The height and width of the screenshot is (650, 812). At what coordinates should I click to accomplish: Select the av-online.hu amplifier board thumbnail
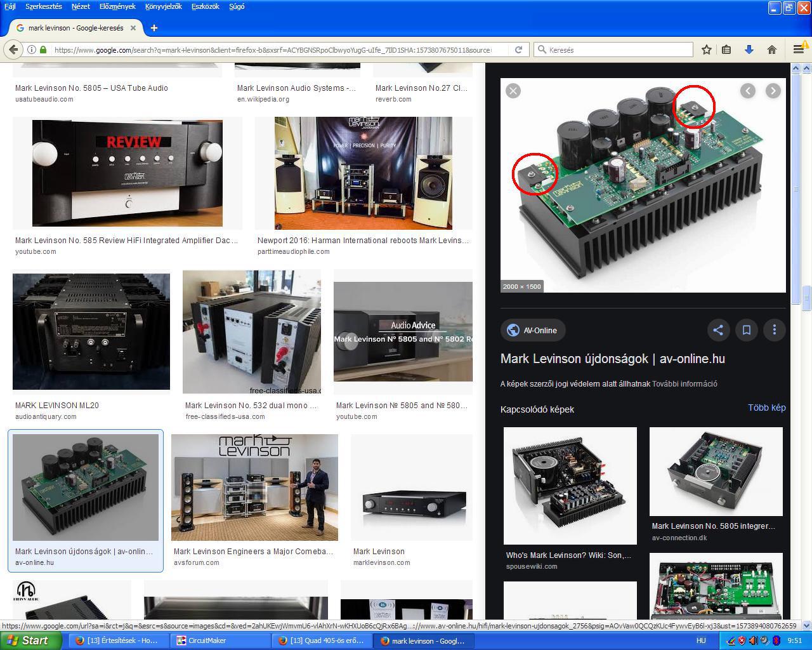point(86,487)
